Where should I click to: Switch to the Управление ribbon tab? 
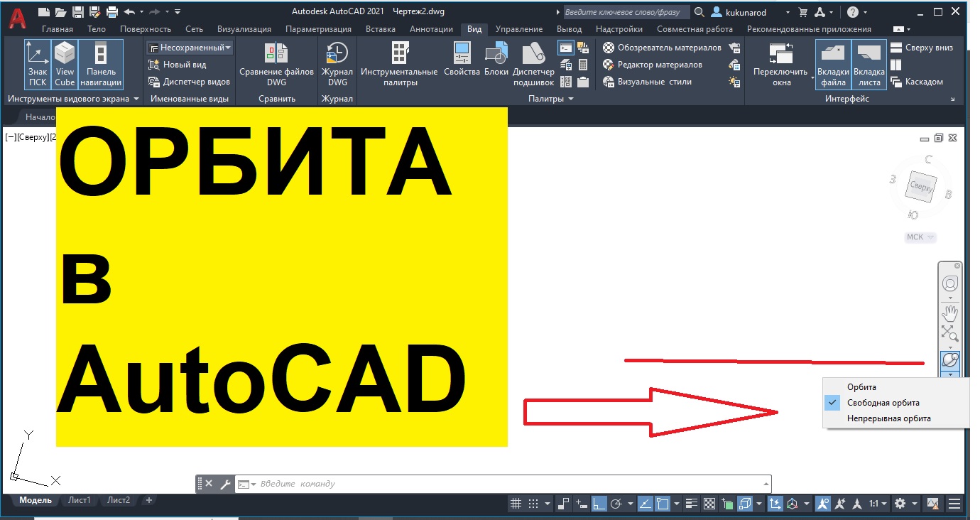[519, 29]
